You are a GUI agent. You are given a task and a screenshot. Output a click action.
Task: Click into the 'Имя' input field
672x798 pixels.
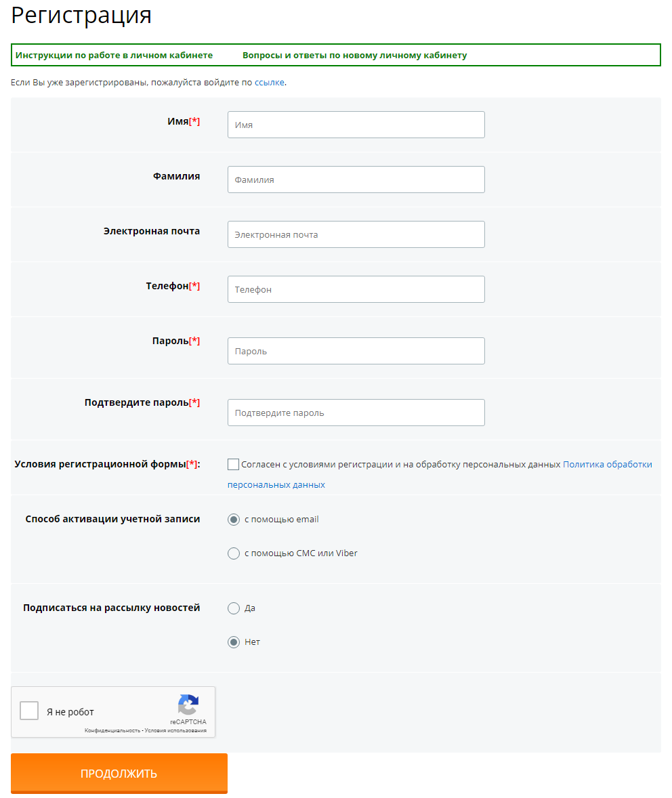pos(356,125)
